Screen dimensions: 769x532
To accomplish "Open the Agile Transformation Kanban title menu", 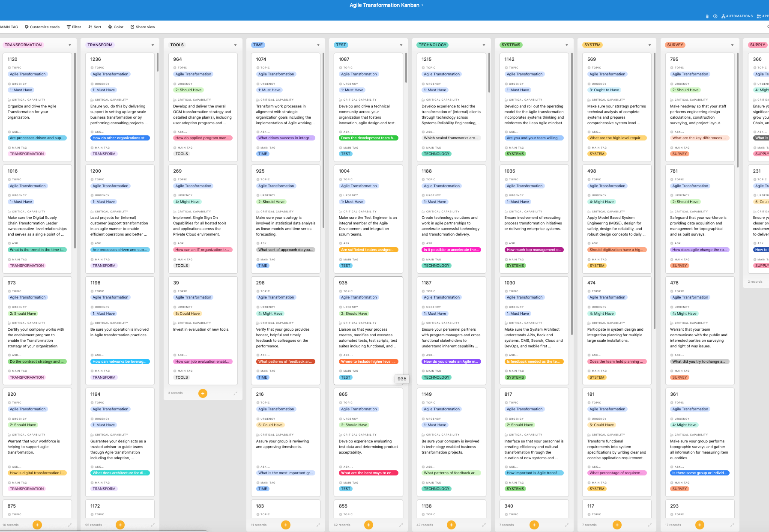I will coord(386,5).
